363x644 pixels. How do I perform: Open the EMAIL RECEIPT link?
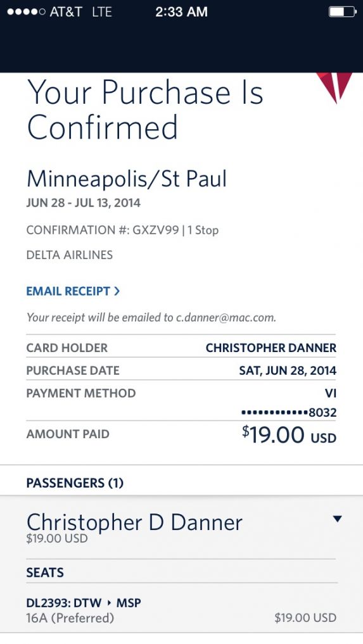tap(73, 291)
